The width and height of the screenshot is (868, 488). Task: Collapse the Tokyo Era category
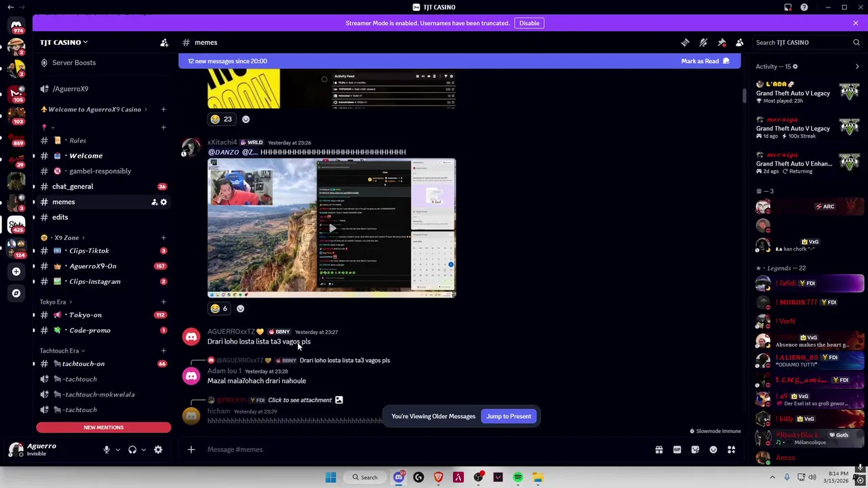point(56,302)
